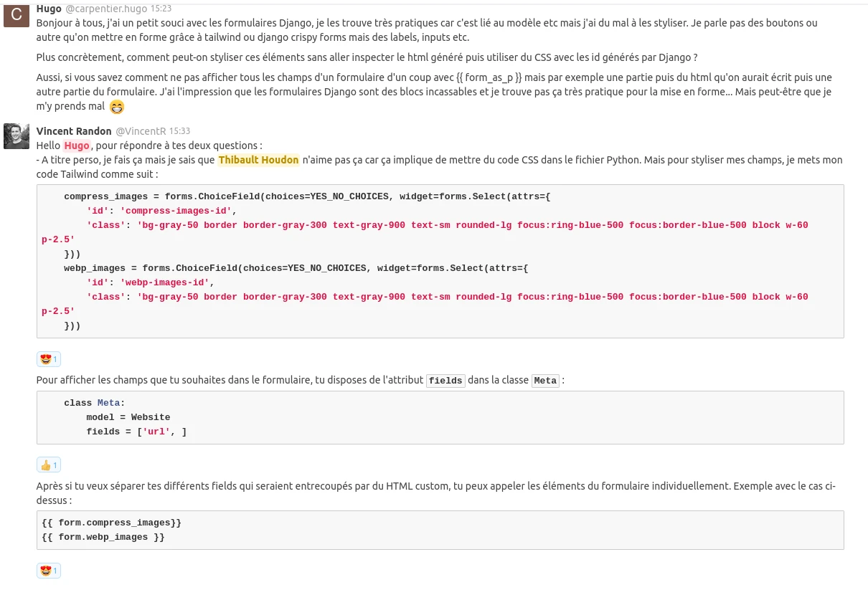Click the grinning emoji in Hugo's message
The image size is (868, 590).
(x=116, y=108)
